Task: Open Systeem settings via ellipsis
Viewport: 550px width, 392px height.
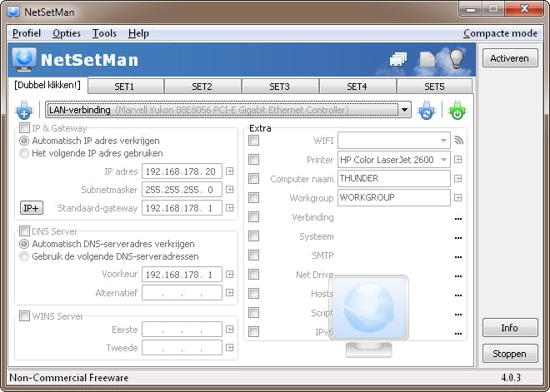Action: (x=458, y=238)
